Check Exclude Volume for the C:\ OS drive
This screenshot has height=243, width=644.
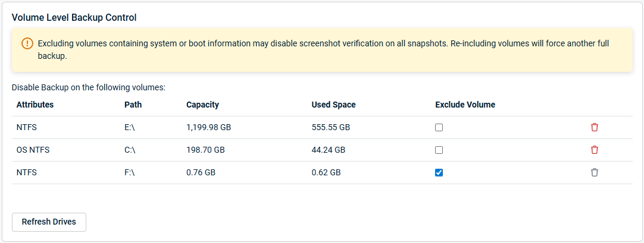439,150
